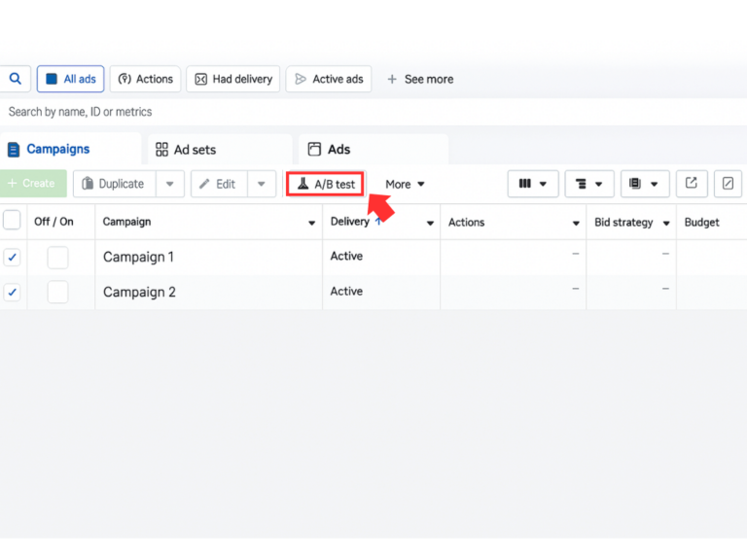
Task: Toggle Campaign 1 on/off switch
Action: pos(57,257)
